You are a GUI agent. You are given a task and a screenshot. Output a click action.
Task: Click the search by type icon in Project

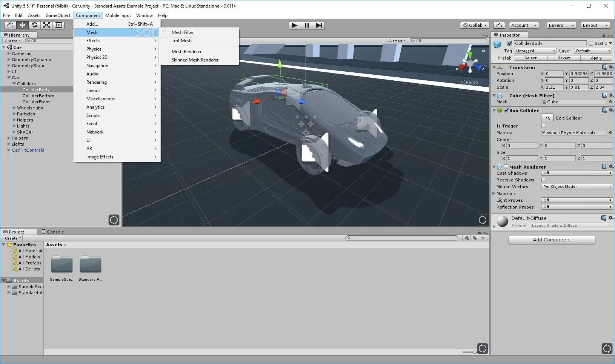click(467, 238)
